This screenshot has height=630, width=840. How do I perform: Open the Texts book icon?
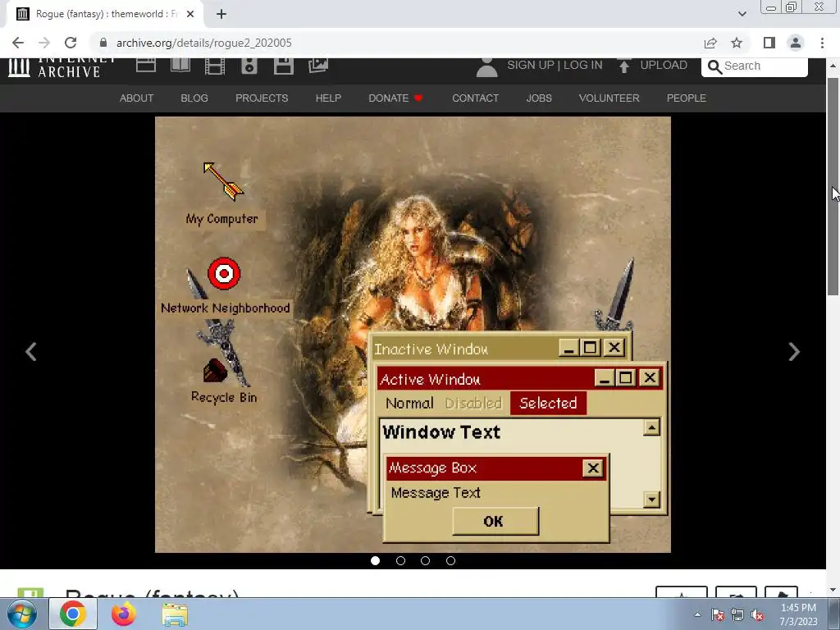pyautogui.click(x=180, y=66)
